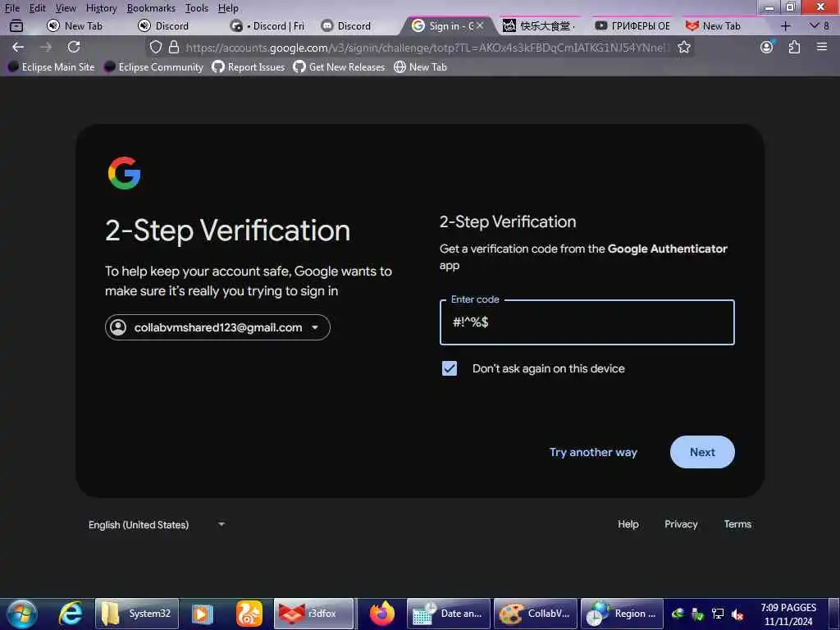Open the Eclipse Main Site bookmark

(52, 67)
